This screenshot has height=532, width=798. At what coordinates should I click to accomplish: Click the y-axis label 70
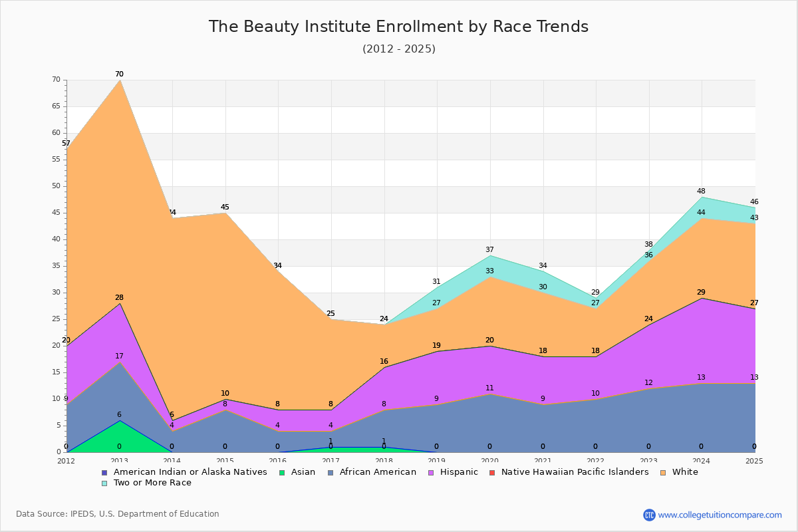point(56,80)
